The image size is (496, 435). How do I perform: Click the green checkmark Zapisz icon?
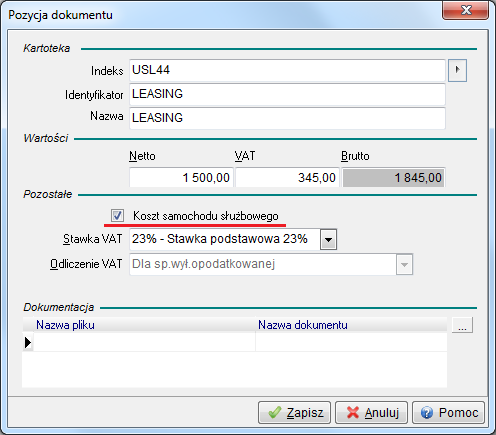(275, 413)
